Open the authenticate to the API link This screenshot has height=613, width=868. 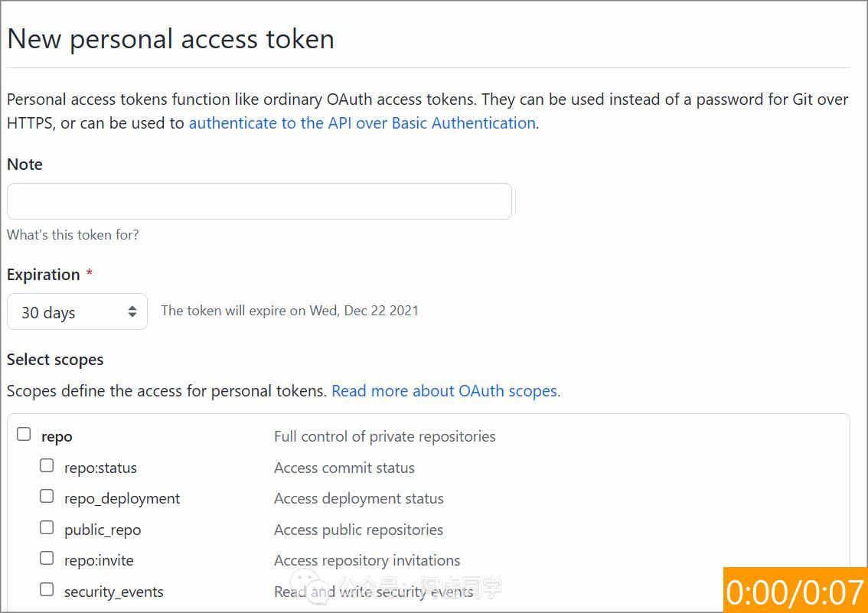click(x=361, y=123)
